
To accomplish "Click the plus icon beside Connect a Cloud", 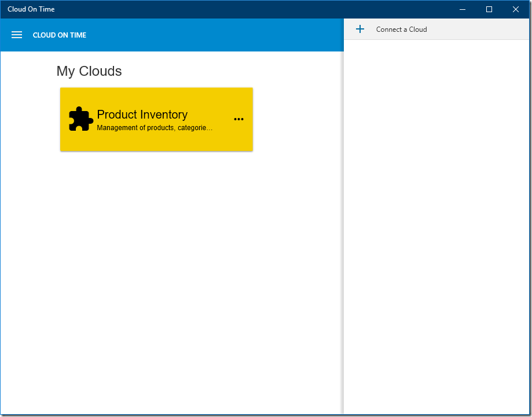I will (360, 29).
